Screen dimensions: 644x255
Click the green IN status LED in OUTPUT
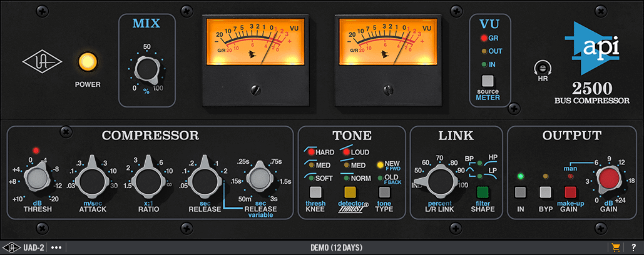[x=521, y=177]
